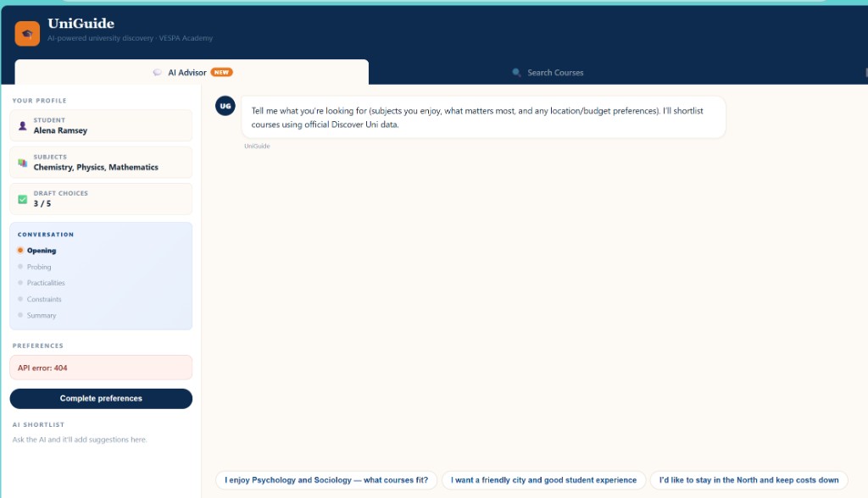
Task: Click the Draft Choices 3/5 progress card
Action: click(101, 198)
